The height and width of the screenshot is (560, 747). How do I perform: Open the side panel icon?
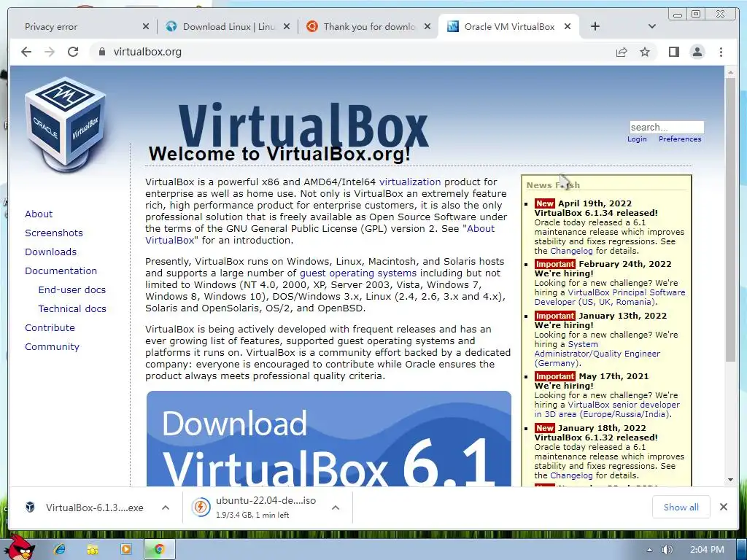pyautogui.click(x=673, y=52)
